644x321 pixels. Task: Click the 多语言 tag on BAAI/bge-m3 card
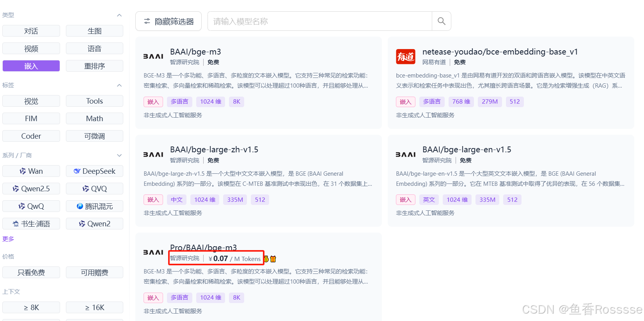click(x=179, y=102)
